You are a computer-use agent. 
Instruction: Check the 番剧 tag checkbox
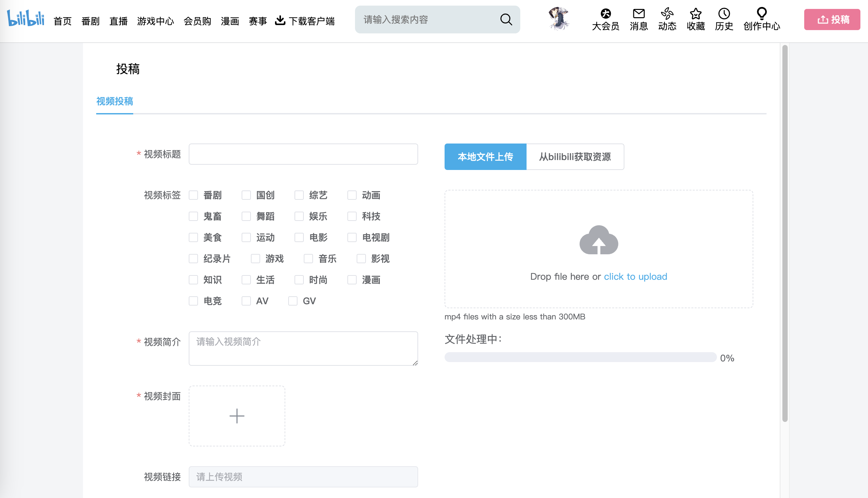click(193, 195)
